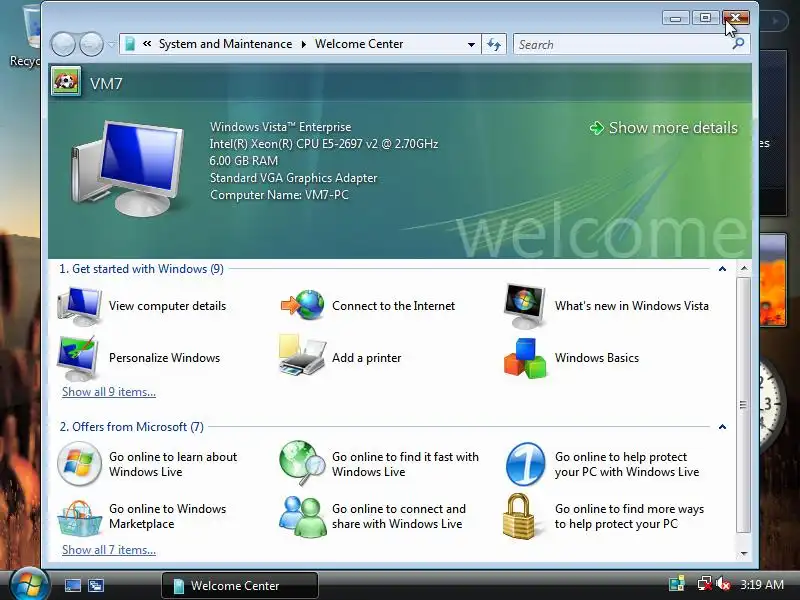Select the help protect your PC Windows Live icon
Image resolution: width=800 pixels, height=600 pixels.
[x=526, y=464]
